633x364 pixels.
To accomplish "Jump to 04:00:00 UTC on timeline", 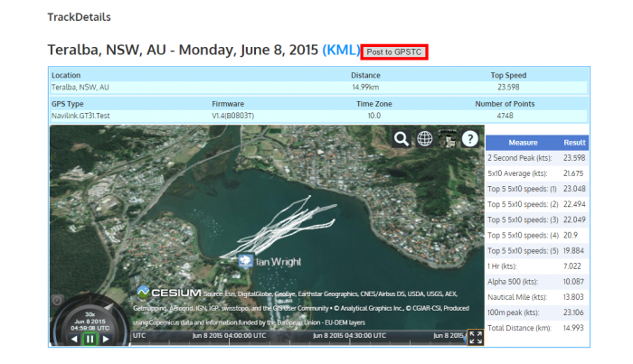I will pos(229,335).
